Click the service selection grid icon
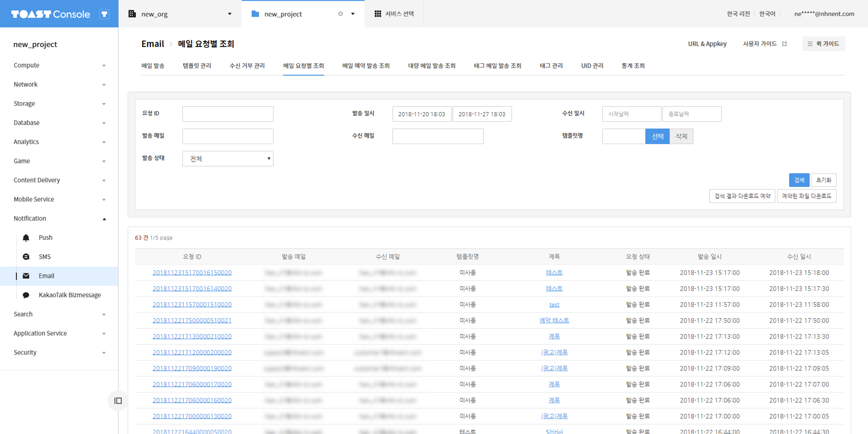This screenshot has width=868, height=434. coord(378,14)
